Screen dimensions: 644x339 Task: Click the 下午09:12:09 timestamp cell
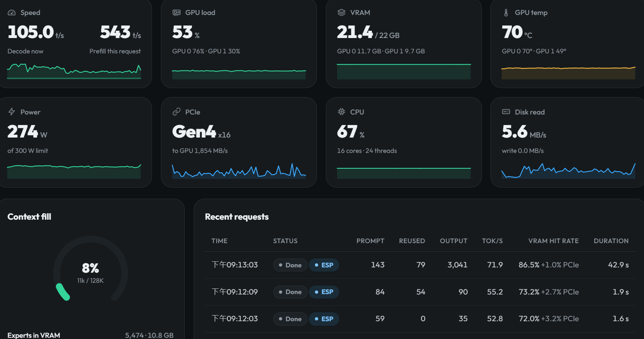pyautogui.click(x=235, y=292)
